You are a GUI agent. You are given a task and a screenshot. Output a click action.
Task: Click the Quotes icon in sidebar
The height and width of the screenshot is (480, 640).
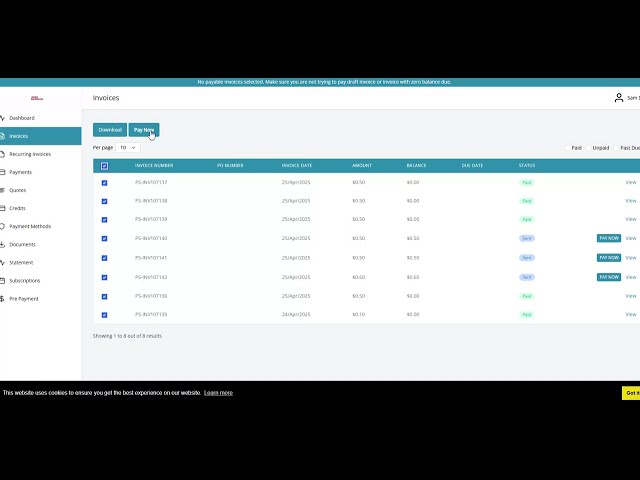(3, 190)
